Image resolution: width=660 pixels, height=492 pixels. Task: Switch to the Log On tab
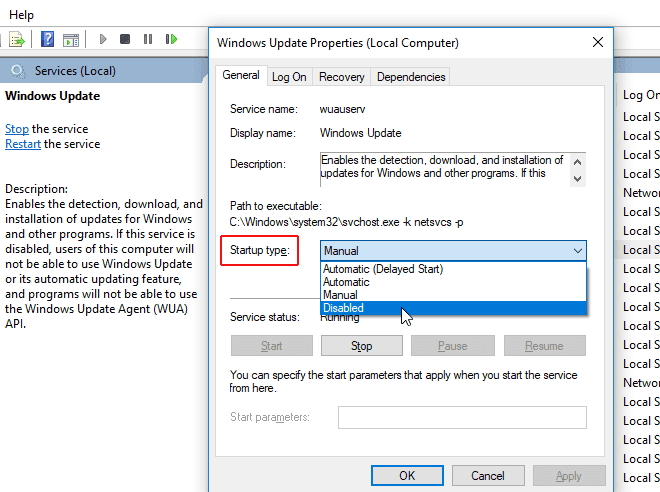289,77
